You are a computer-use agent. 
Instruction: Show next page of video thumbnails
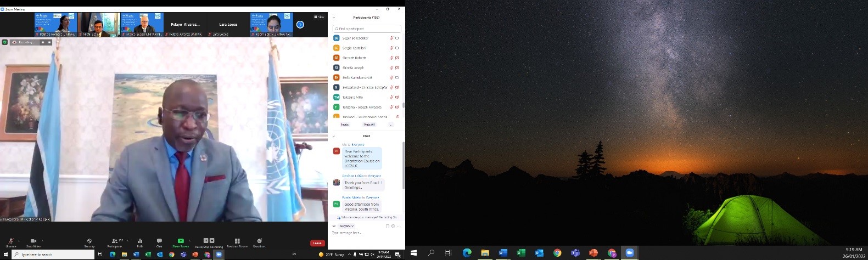coord(300,25)
